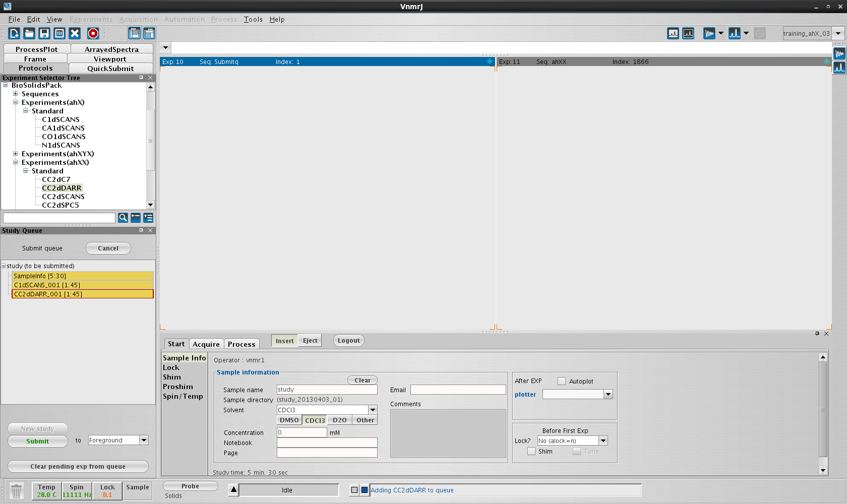Enable the Autoplot checkbox

point(562,381)
